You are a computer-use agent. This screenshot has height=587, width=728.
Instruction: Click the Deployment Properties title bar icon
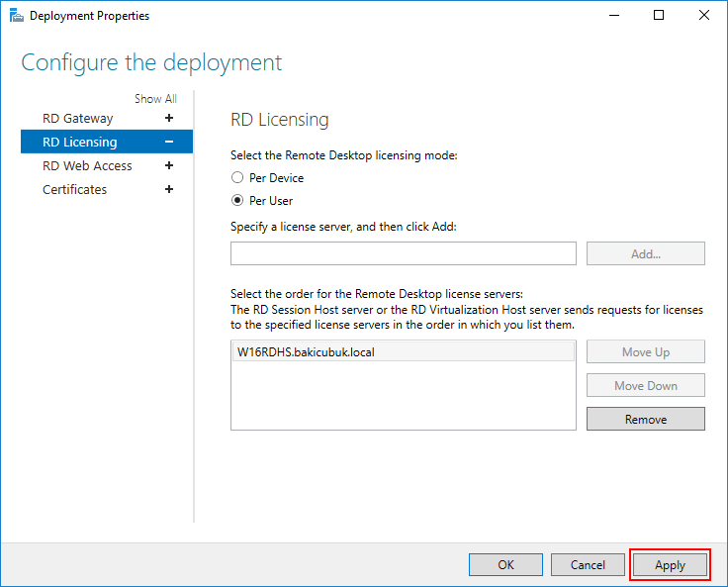16,15
